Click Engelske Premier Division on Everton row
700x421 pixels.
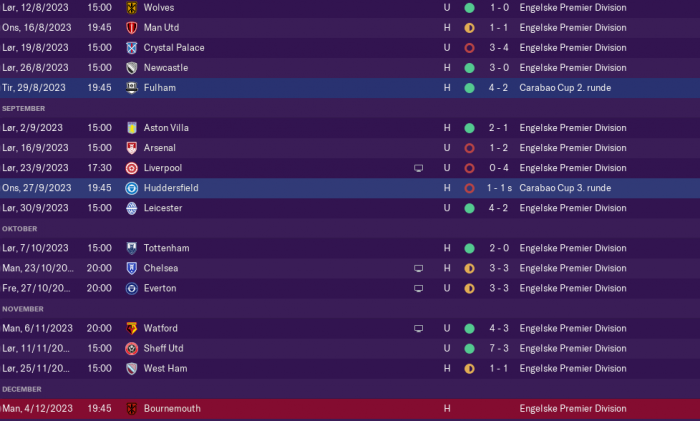573,288
